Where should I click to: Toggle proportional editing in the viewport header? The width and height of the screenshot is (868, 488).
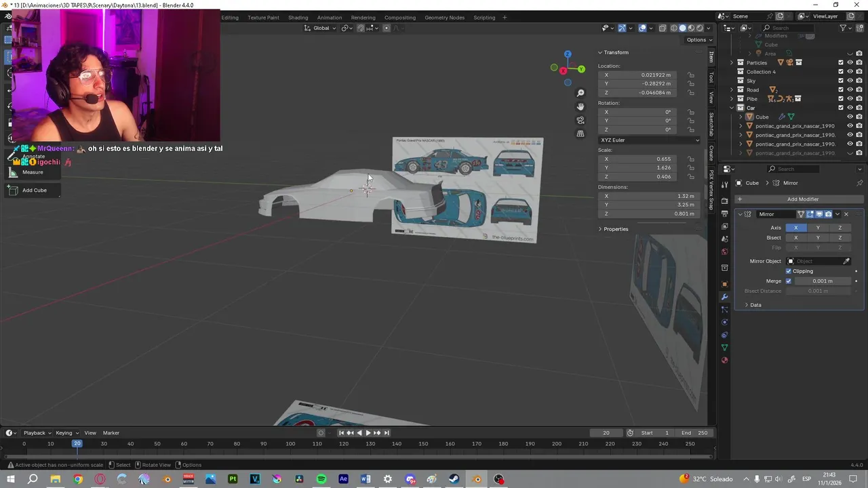click(x=387, y=28)
